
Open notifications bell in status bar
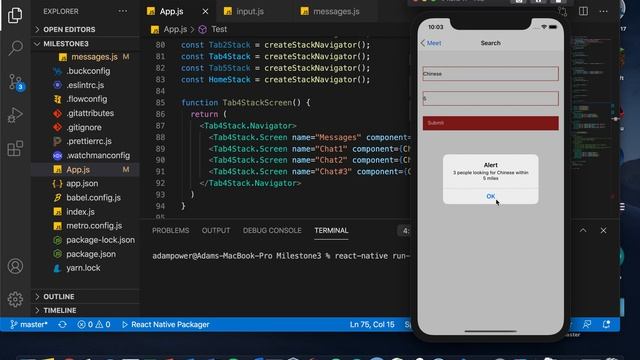pyautogui.click(x=606, y=324)
